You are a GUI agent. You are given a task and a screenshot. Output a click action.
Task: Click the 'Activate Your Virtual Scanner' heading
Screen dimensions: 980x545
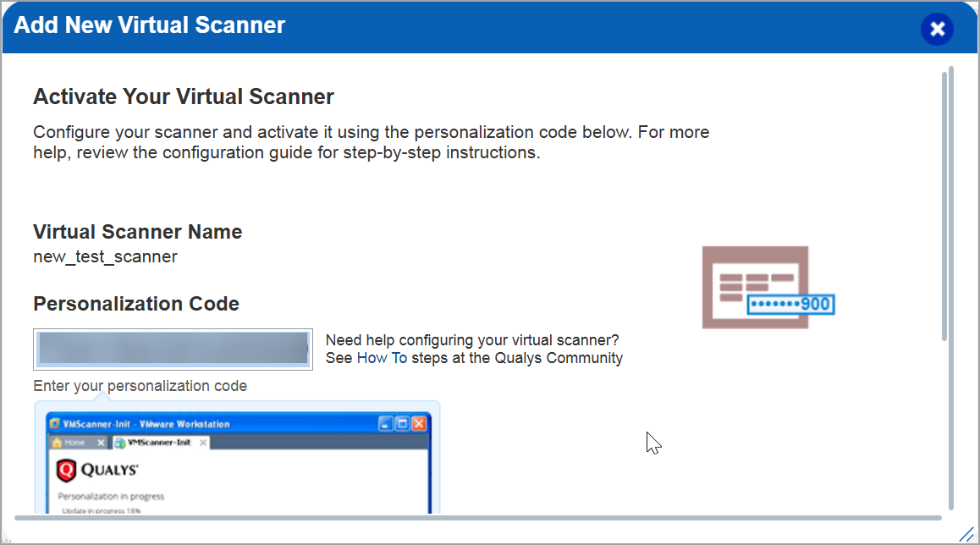(184, 96)
